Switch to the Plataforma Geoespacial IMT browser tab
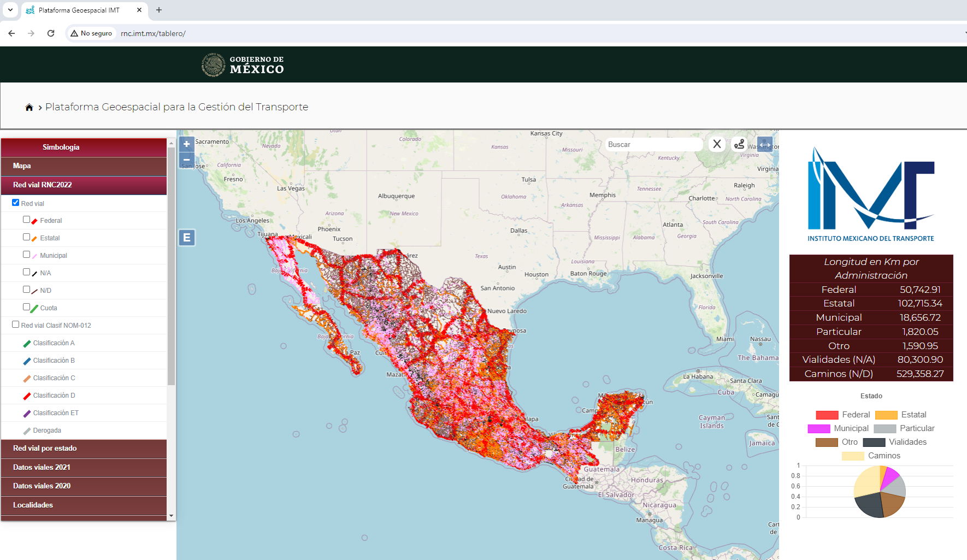Image resolution: width=967 pixels, height=560 pixels. pyautogui.click(x=78, y=10)
